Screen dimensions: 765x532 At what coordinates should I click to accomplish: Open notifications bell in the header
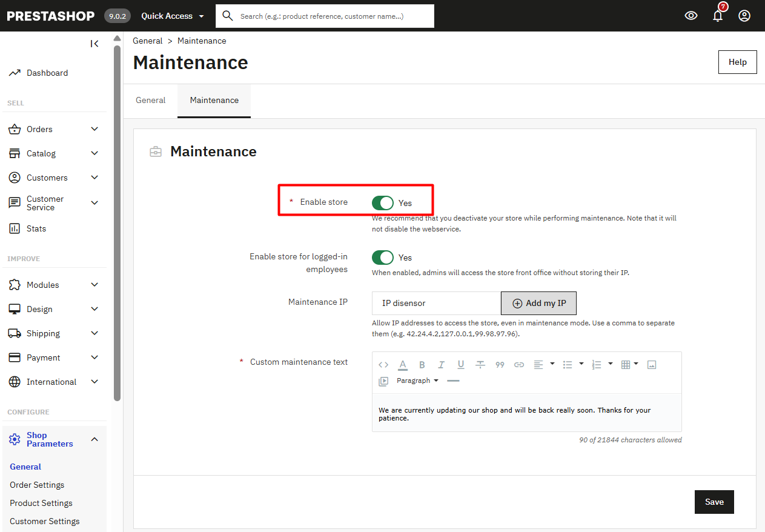pyautogui.click(x=718, y=16)
